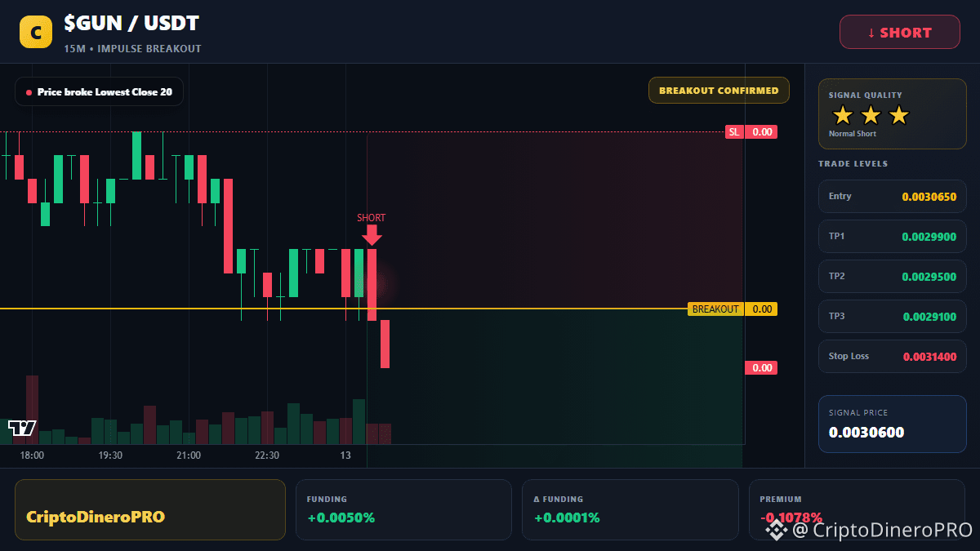Click the Price broke Lowest Close 20 label
This screenshot has height=551, width=980.
(x=99, y=92)
